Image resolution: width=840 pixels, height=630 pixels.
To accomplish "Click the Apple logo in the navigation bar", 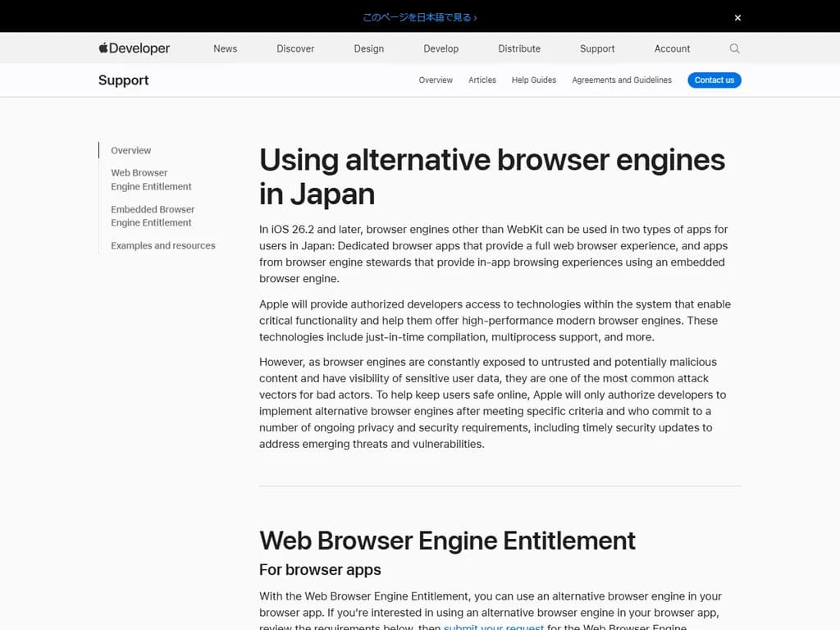I will (x=102, y=48).
